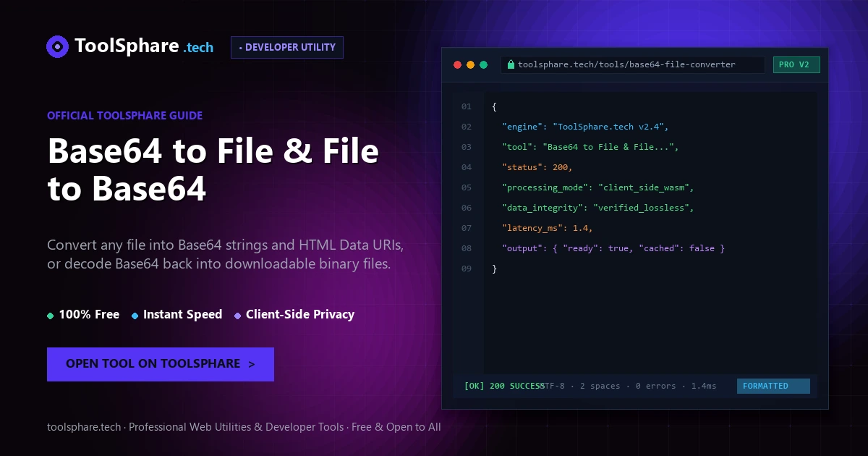Click the "2 spaces" status bar entry
The width and height of the screenshot is (868, 456).
click(x=600, y=386)
